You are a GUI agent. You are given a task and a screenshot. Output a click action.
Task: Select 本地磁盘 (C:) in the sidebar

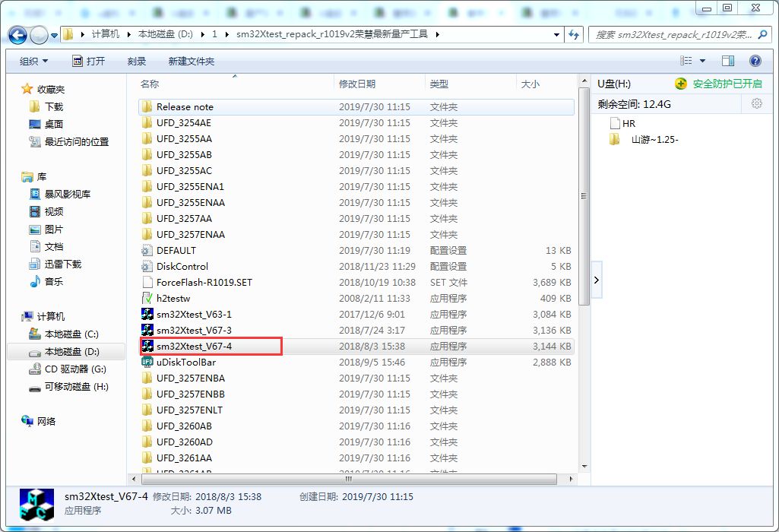67,333
